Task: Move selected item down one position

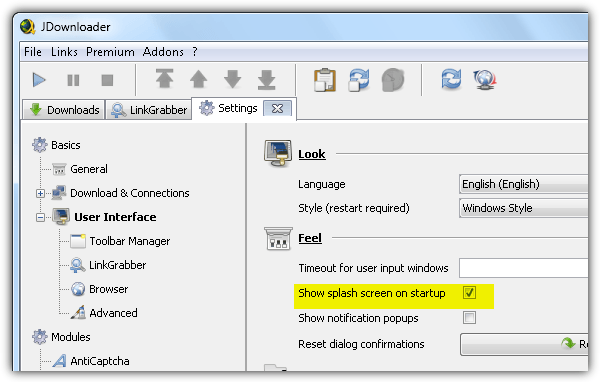Action: pyautogui.click(x=233, y=79)
